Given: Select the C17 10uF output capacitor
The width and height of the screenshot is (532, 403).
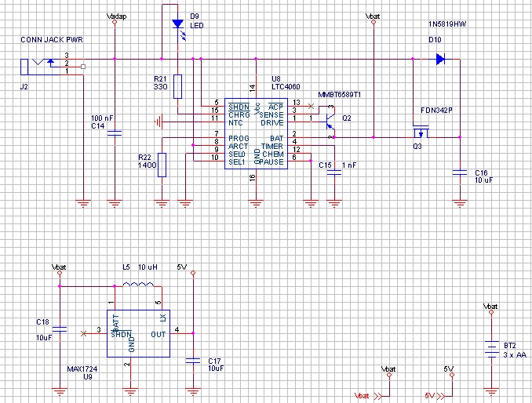Looking at the screenshot, I should click(192, 361).
